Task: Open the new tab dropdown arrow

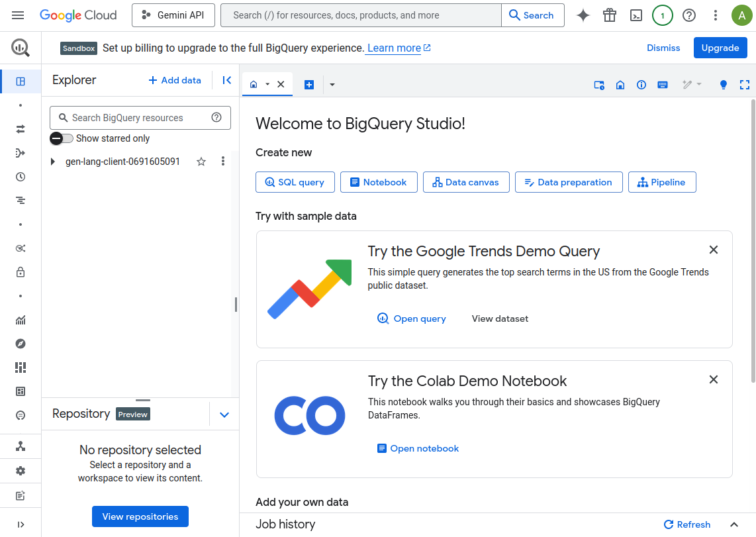Action: (332, 85)
